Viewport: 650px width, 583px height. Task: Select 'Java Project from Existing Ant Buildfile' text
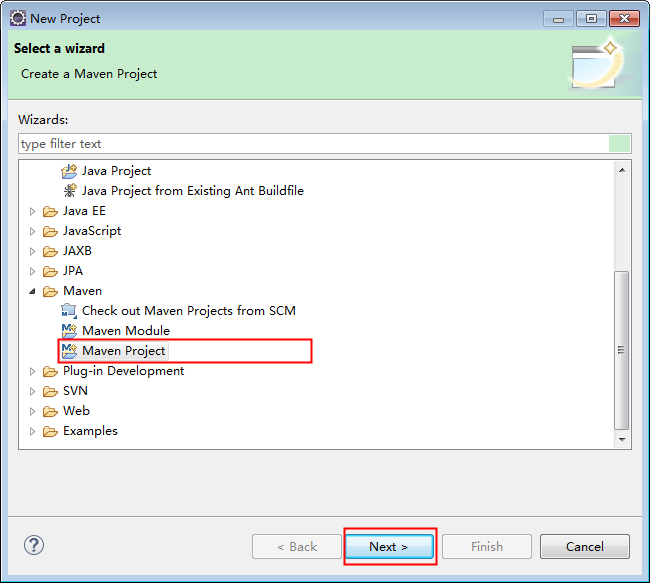coord(193,191)
